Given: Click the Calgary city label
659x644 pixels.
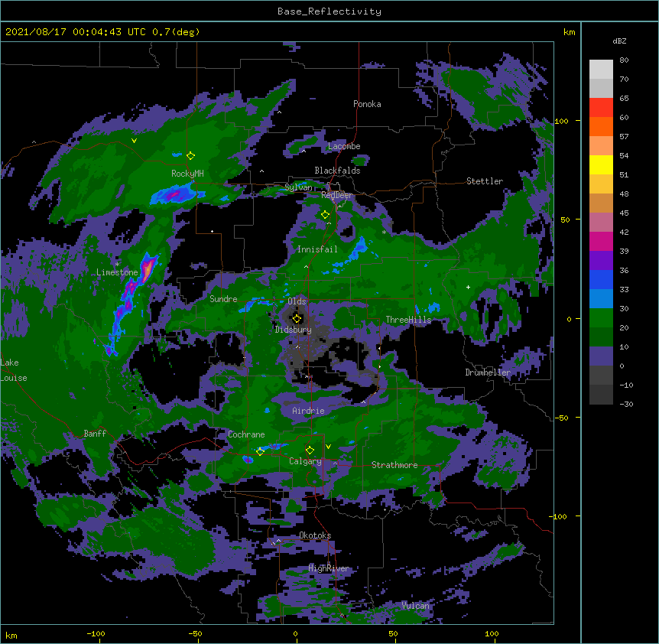Looking at the screenshot, I should 306,461.
